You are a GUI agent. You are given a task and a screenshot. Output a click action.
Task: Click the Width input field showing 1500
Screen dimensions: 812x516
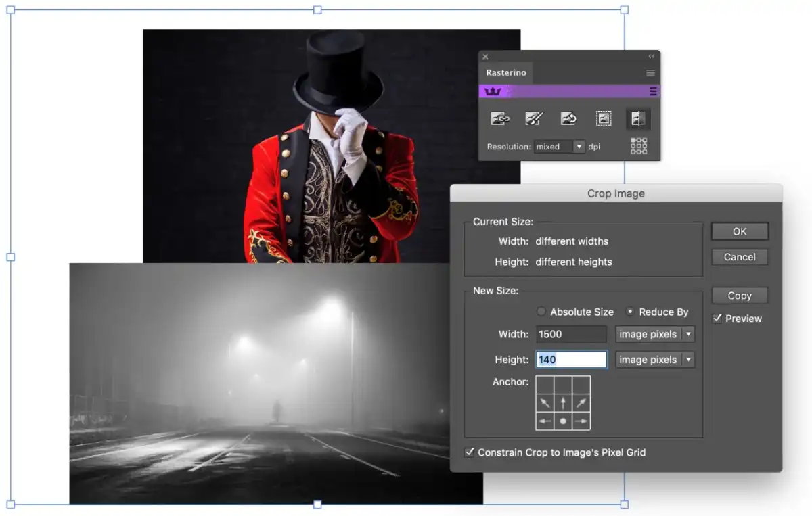coord(572,334)
